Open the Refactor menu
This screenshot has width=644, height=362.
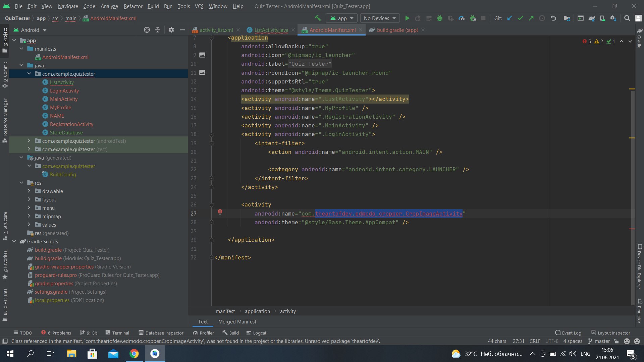[x=133, y=6]
